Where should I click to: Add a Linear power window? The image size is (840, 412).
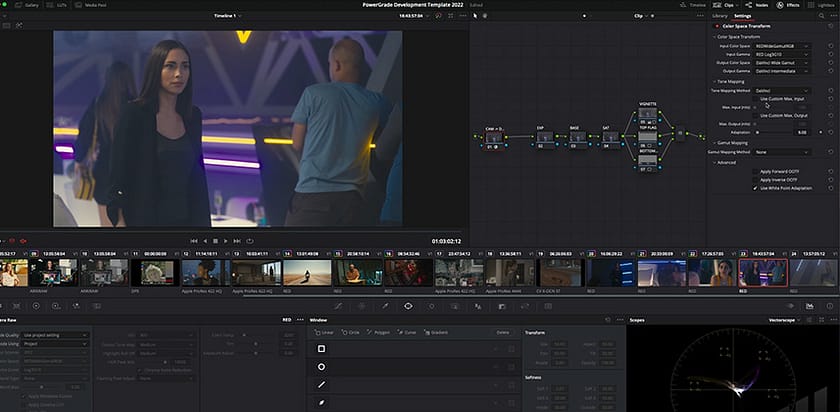pyautogui.click(x=324, y=332)
